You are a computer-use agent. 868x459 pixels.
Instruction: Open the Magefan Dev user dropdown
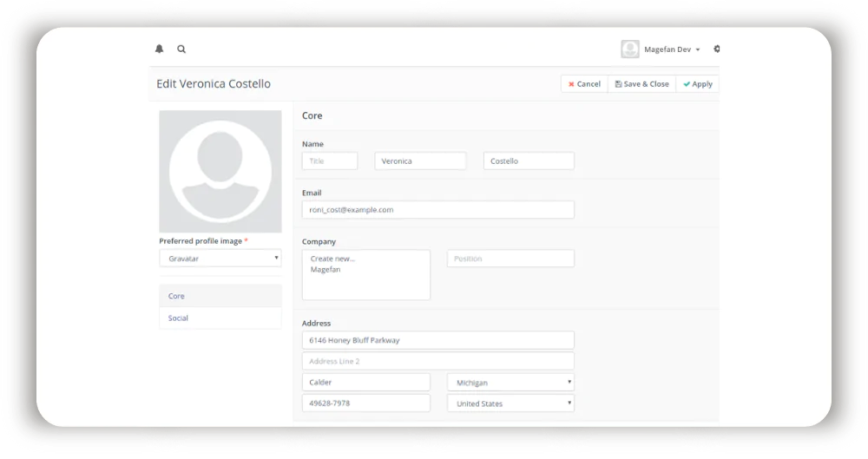coord(672,49)
